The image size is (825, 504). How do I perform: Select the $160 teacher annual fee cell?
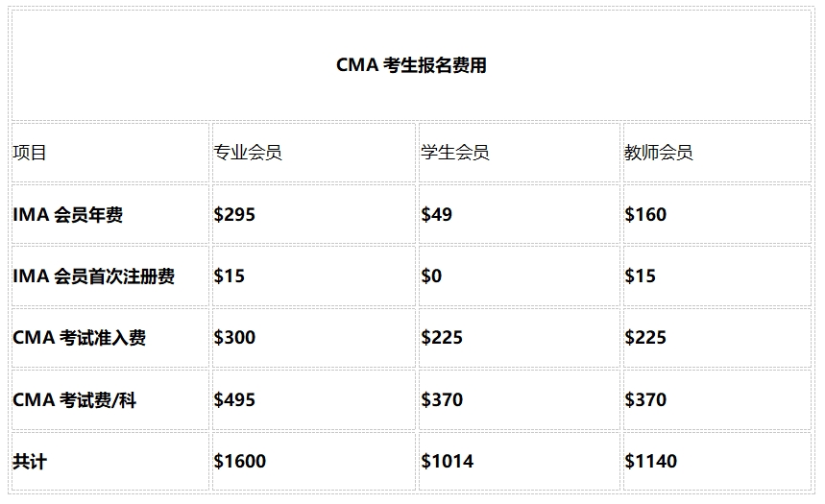click(645, 214)
